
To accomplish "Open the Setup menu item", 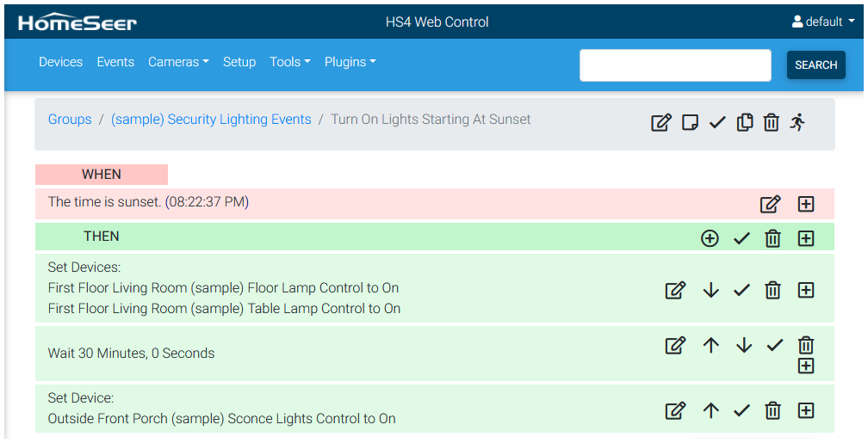I will pos(239,62).
